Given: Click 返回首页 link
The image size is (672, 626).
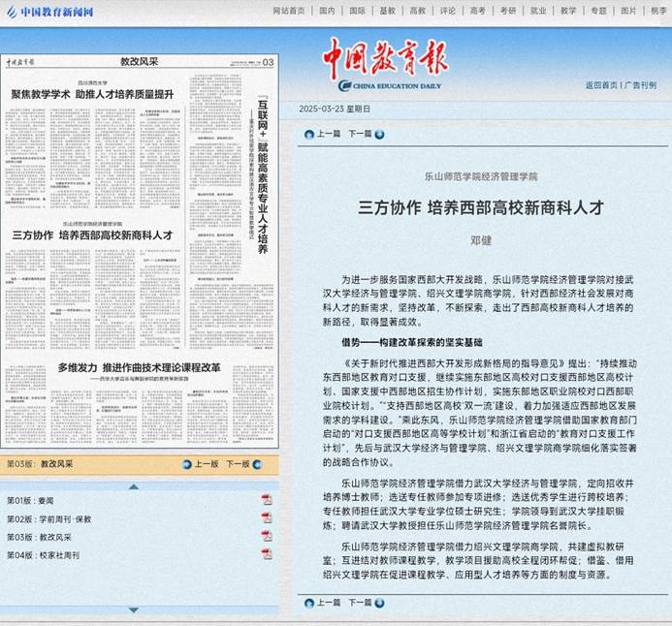Looking at the screenshot, I should tap(601, 85).
